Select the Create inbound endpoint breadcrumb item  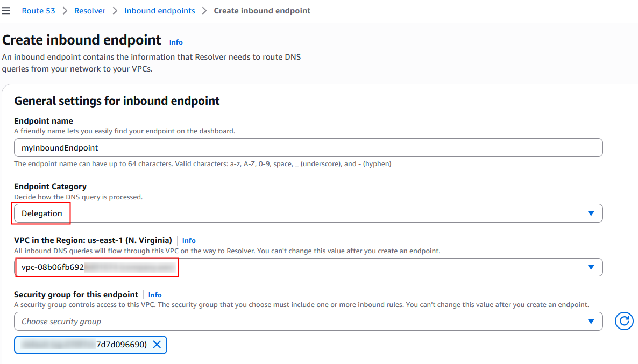262,10
